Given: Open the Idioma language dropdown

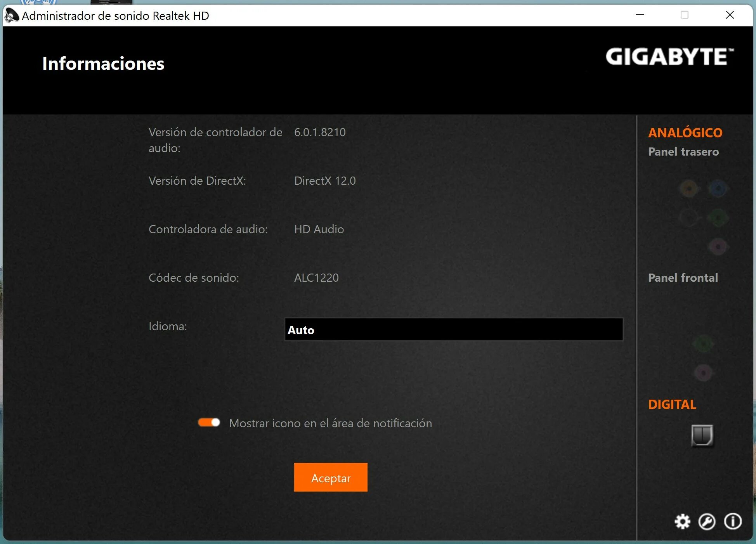Looking at the screenshot, I should click(x=453, y=330).
